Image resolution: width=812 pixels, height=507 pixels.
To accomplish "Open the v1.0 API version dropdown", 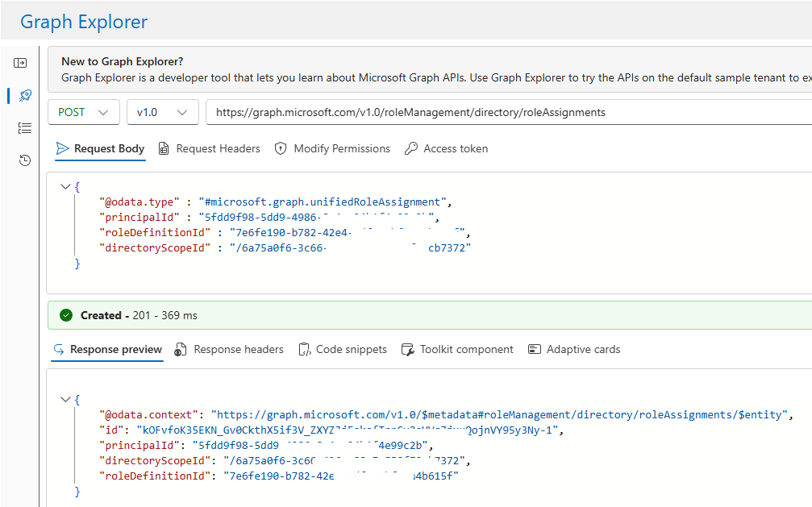I will pos(162,112).
